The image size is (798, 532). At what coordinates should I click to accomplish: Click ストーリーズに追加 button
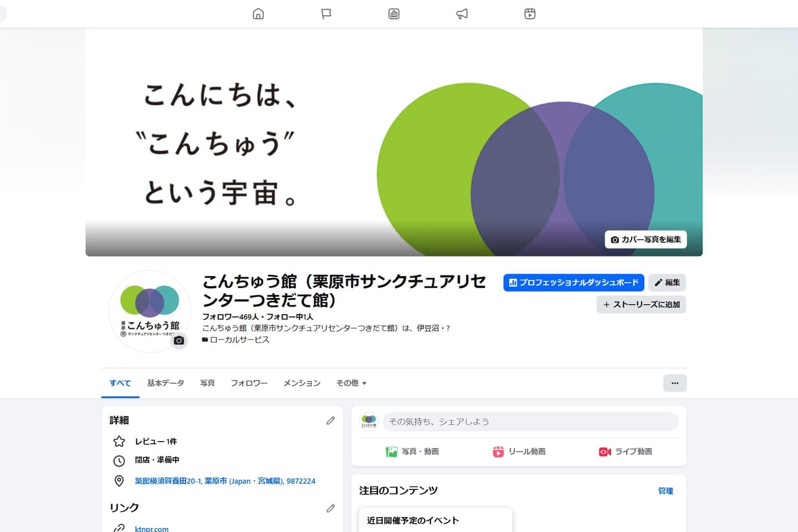pyautogui.click(x=641, y=304)
